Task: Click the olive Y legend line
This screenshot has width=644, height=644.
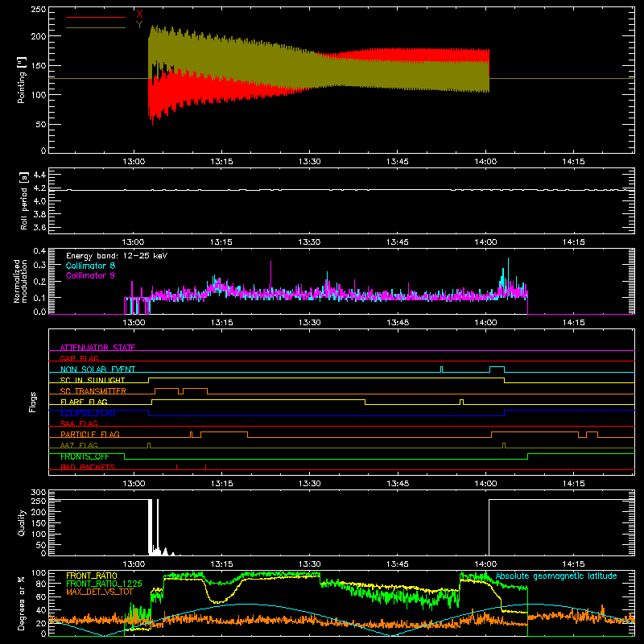Action: [96, 28]
